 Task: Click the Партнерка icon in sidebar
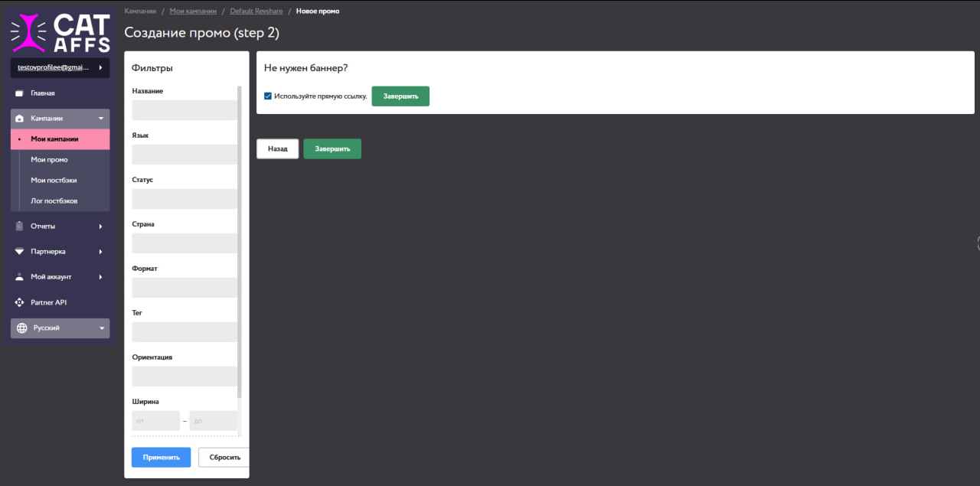coord(20,252)
